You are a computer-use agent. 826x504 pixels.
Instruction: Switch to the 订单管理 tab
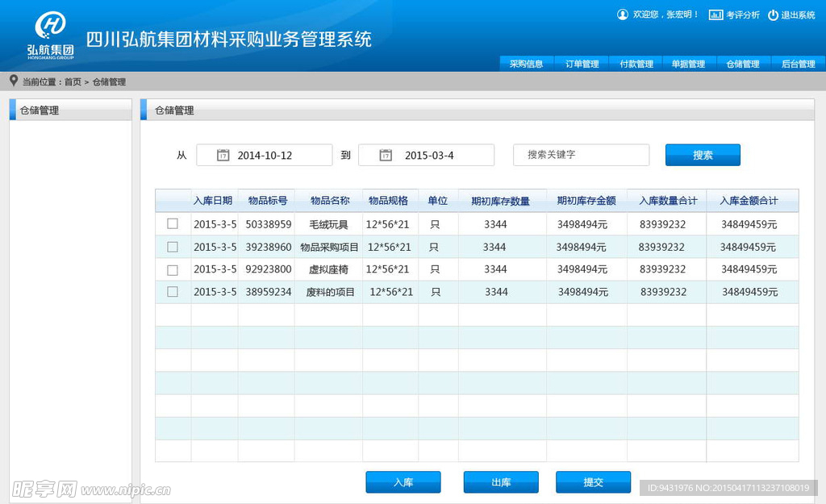click(582, 64)
